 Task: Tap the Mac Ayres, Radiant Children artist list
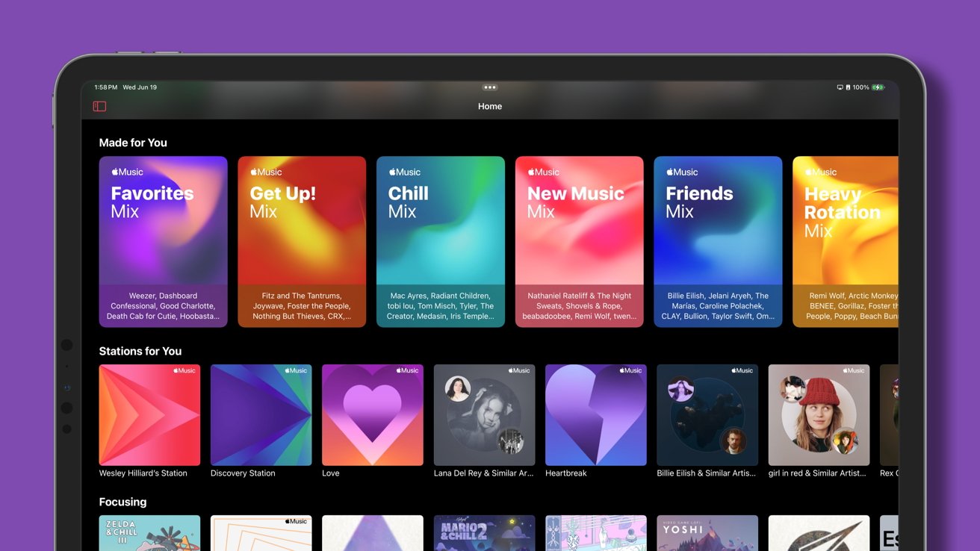pyautogui.click(x=441, y=306)
